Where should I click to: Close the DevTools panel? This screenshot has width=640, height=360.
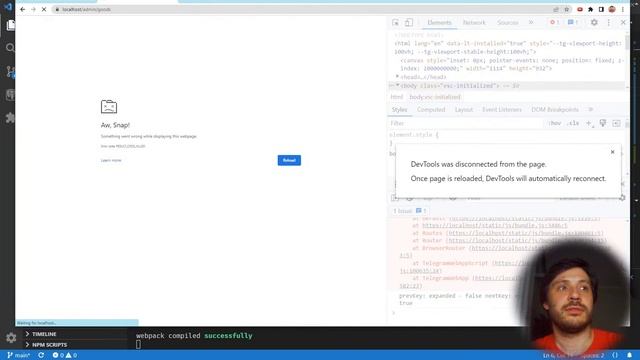click(623, 22)
